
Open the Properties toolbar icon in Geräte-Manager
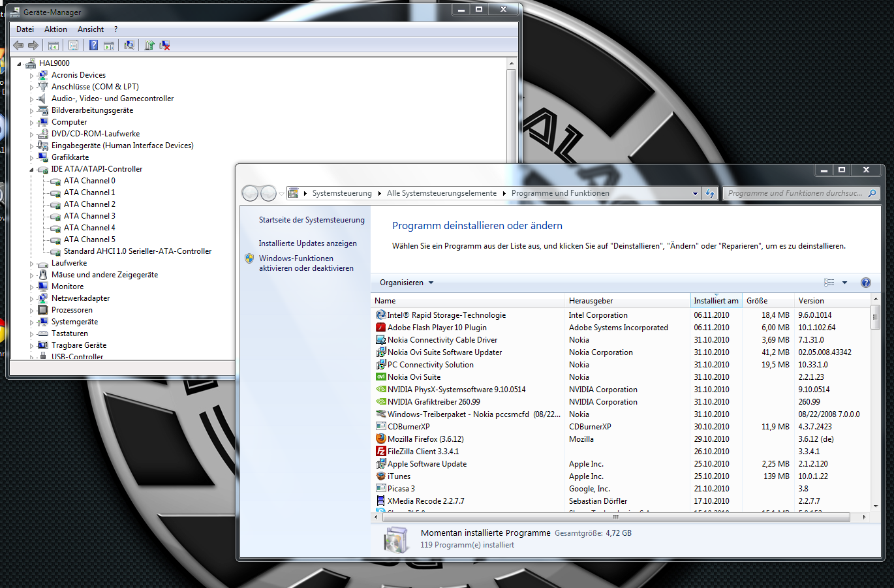(x=73, y=45)
